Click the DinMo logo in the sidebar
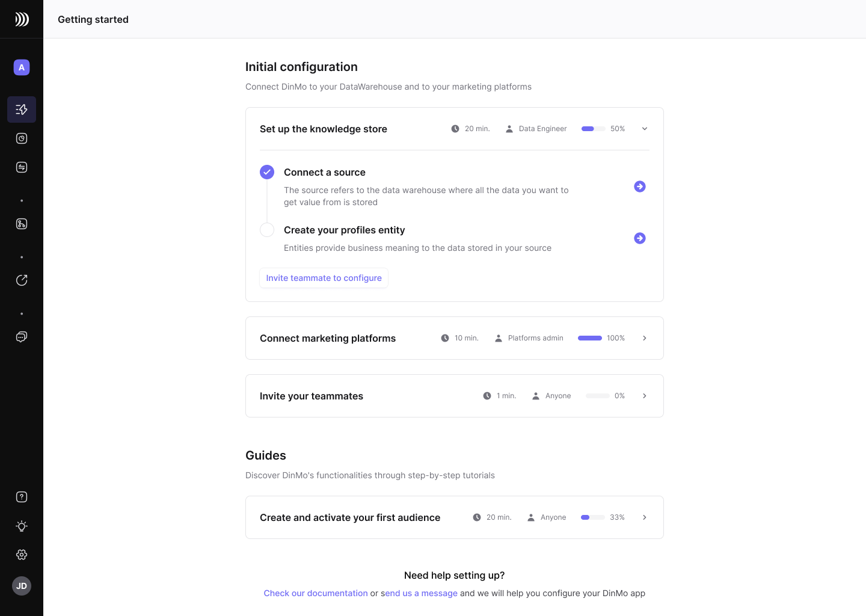 click(x=22, y=19)
